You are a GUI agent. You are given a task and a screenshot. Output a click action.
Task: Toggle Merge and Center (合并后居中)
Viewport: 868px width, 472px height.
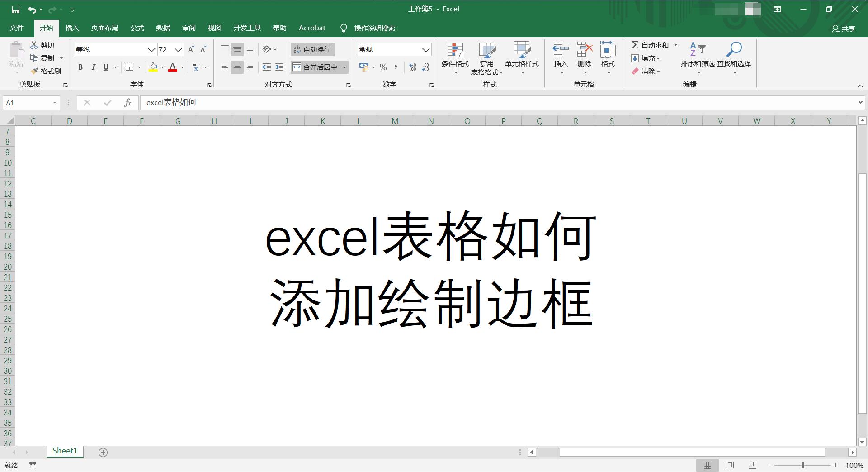pos(315,67)
